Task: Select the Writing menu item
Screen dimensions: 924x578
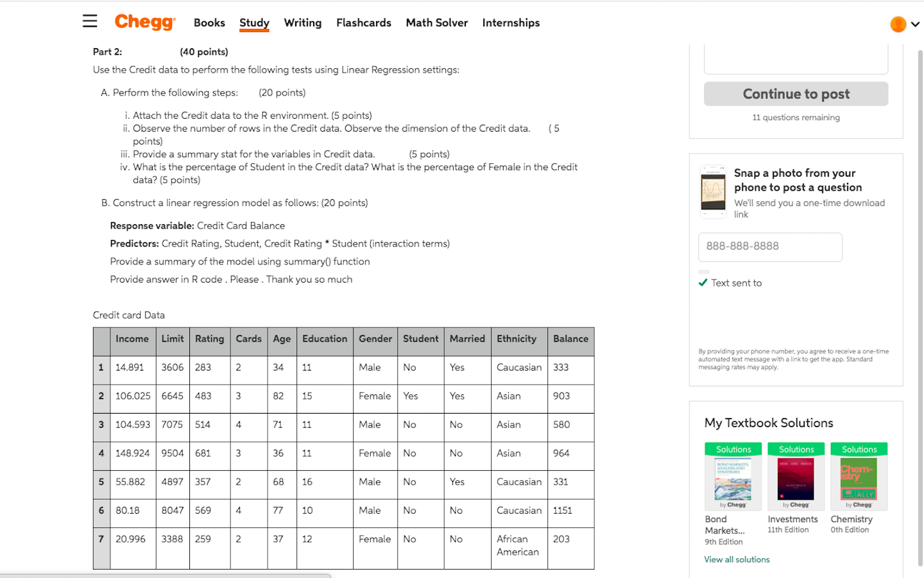Action: [302, 22]
